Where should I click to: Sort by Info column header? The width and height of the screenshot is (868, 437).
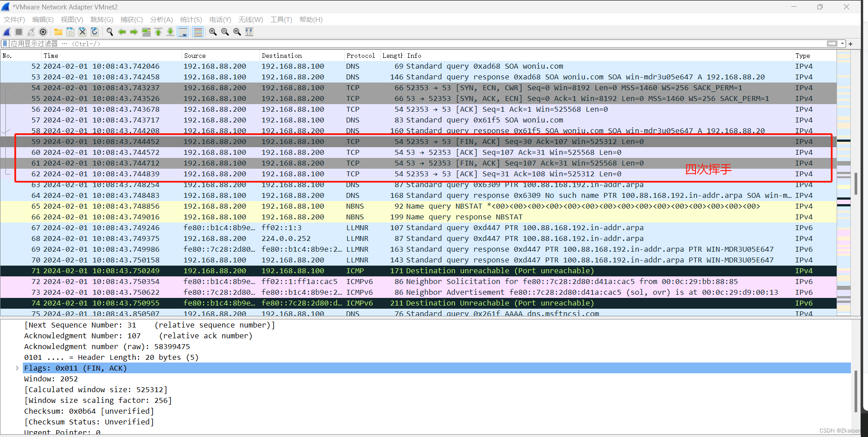(599, 56)
